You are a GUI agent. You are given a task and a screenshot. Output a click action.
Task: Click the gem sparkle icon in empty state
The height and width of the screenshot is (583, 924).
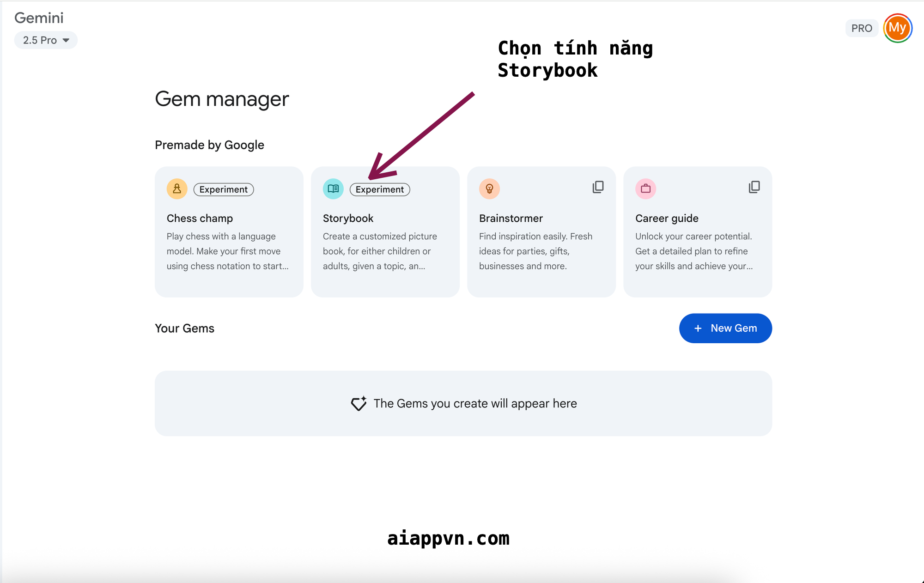point(359,404)
